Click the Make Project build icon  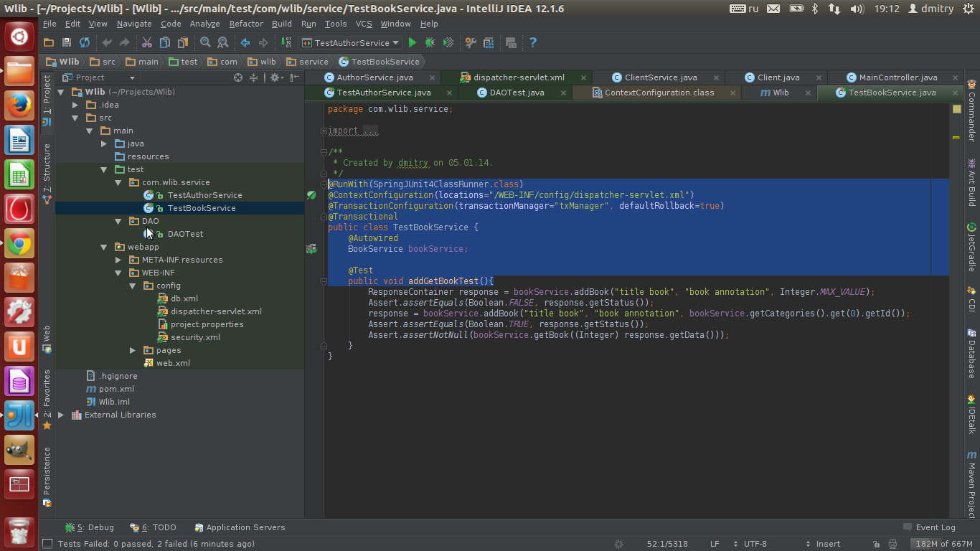[286, 43]
